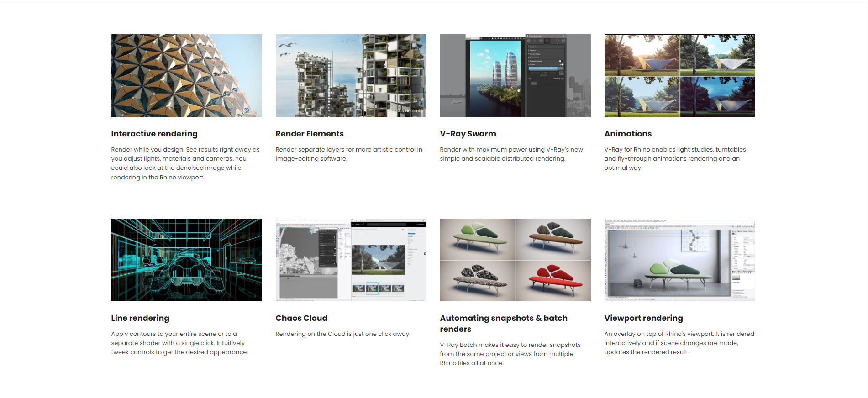This screenshot has width=868, height=398.
Task: Open the Line rendering wireframe car thumbnail
Action: (x=186, y=260)
